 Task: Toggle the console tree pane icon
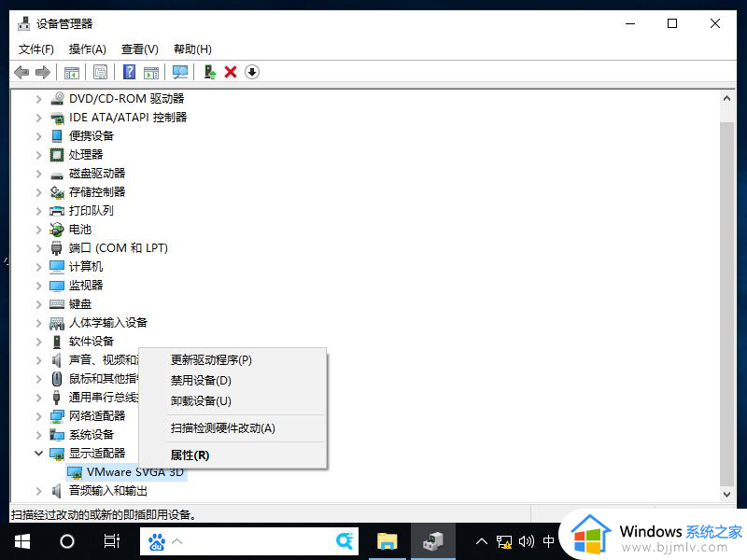click(72, 73)
